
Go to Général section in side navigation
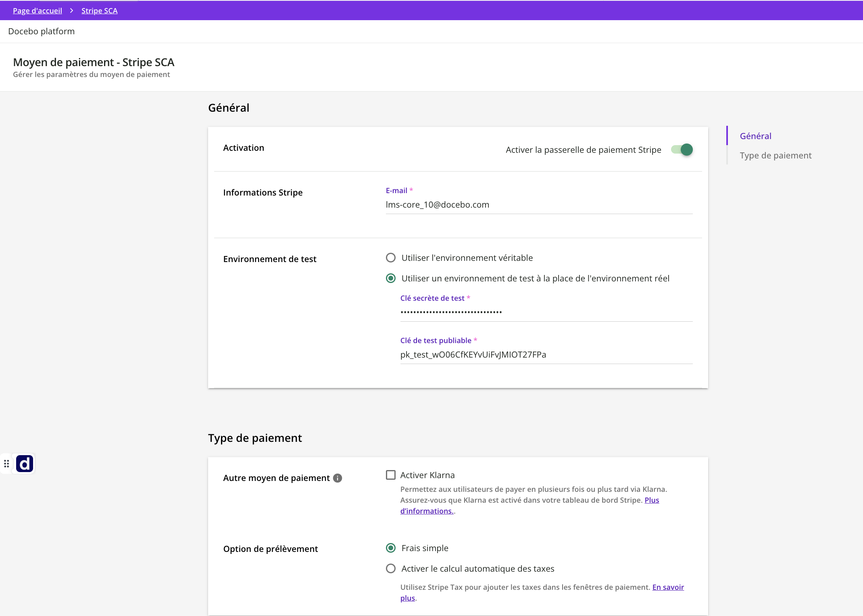coord(755,136)
